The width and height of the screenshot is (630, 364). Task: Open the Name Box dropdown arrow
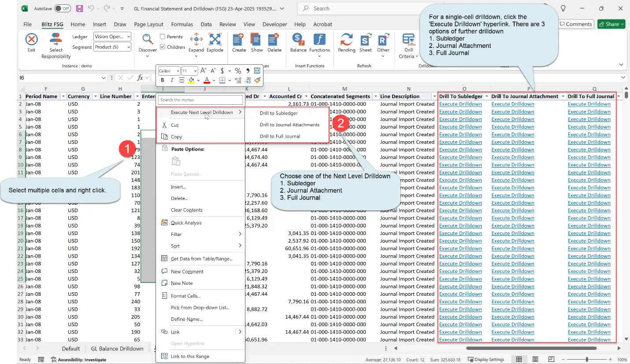coord(104,77)
